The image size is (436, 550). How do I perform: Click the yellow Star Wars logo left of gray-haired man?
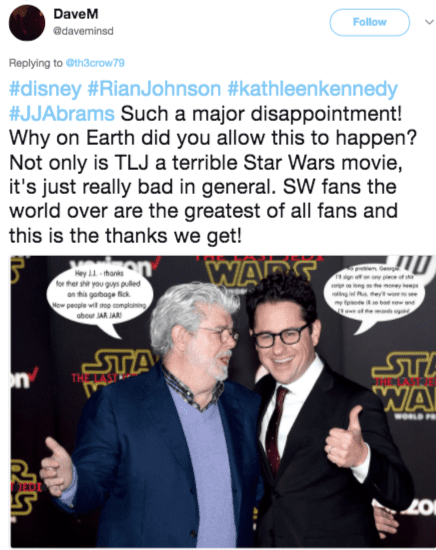pyautogui.click(x=118, y=372)
